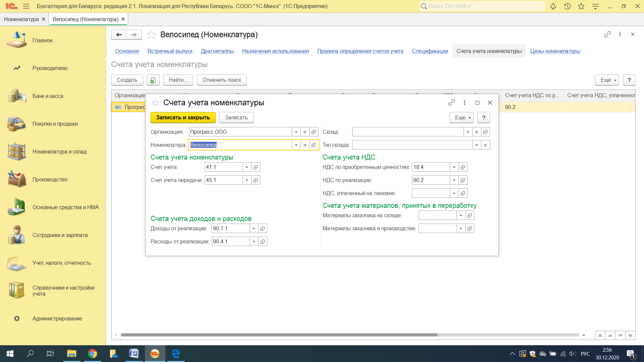
Task: Open account form for Счет учета передачи
Action: [x=256, y=180]
